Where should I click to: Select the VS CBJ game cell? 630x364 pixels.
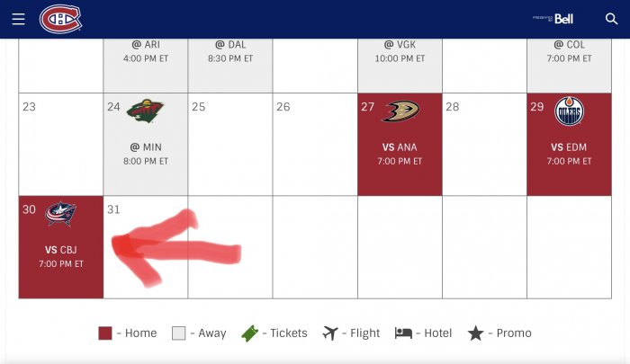pos(61,247)
